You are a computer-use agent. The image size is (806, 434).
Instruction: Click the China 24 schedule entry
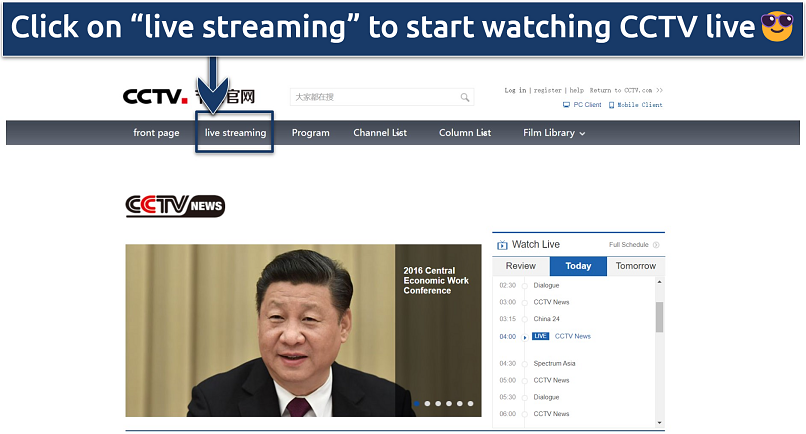tap(546, 319)
